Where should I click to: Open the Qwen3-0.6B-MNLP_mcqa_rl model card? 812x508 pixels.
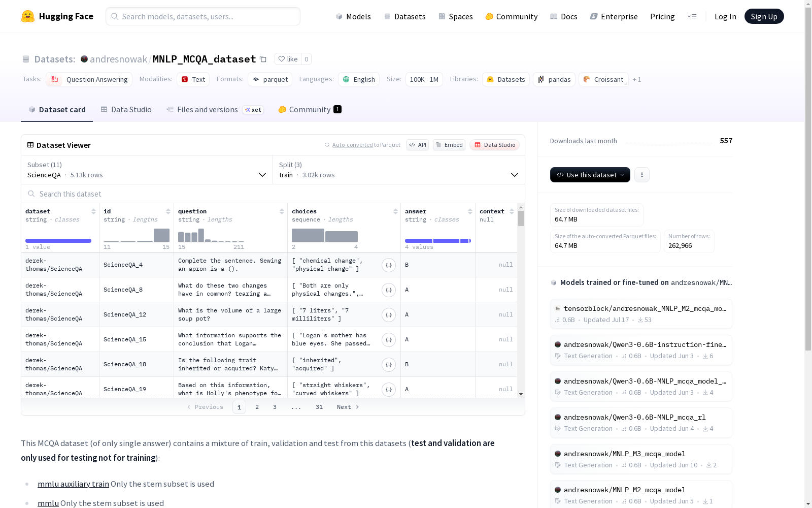pyautogui.click(x=641, y=423)
